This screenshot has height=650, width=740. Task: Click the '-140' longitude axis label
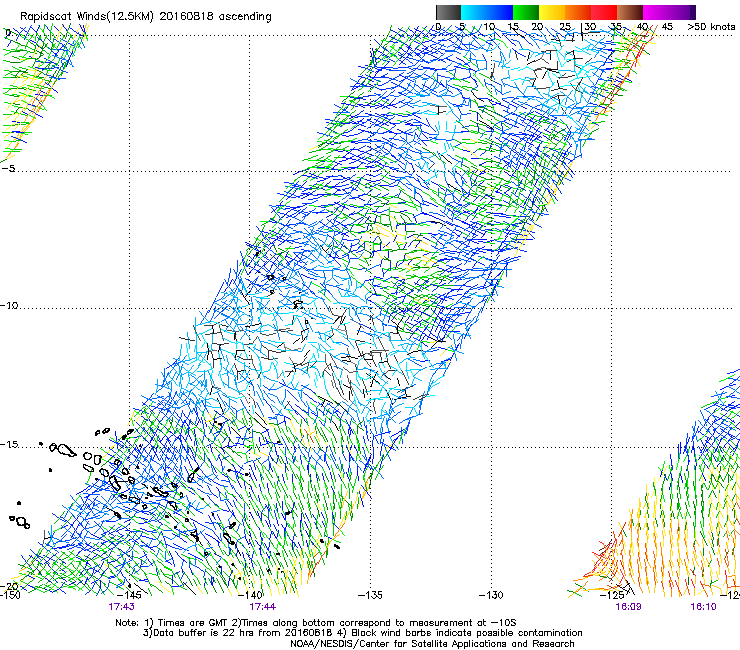(251, 595)
